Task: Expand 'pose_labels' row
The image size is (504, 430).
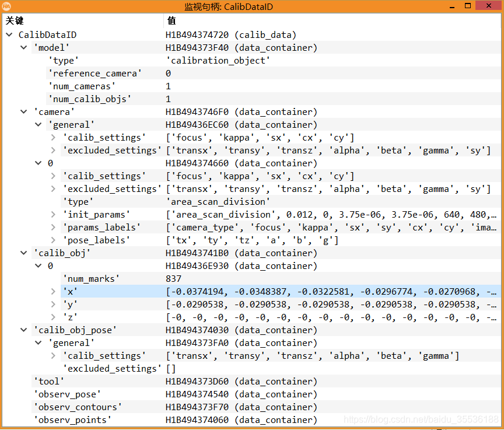Action: (x=53, y=240)
